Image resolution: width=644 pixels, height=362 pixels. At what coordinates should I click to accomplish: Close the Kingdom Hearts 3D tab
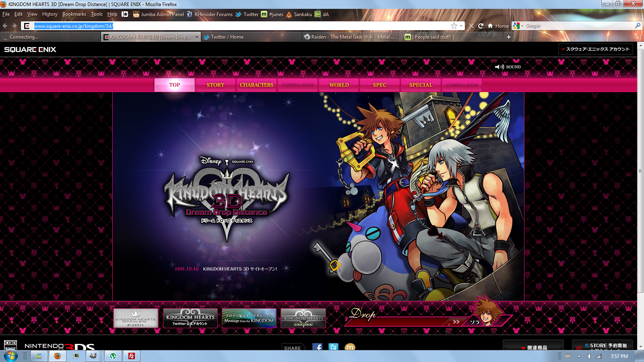(x=197, y=37)
